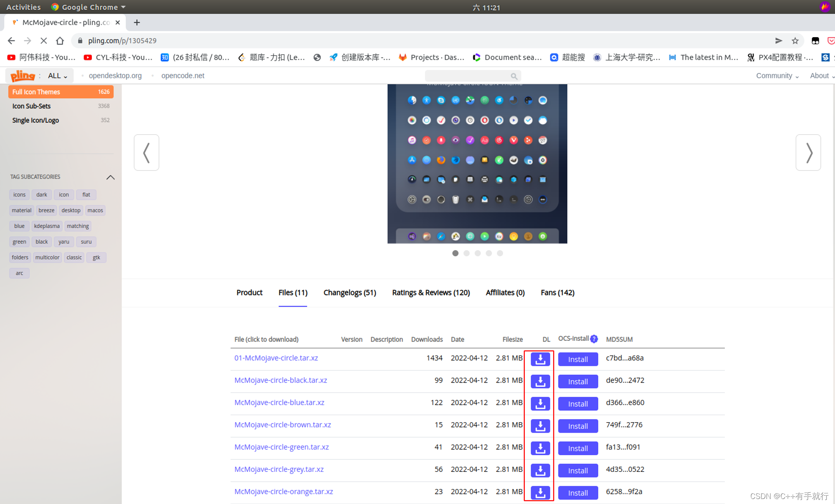Open the McMojave-circle-green.tar.xz file link
The height and width of the screenshot is (504, 835).
click(x=281, y=447)
